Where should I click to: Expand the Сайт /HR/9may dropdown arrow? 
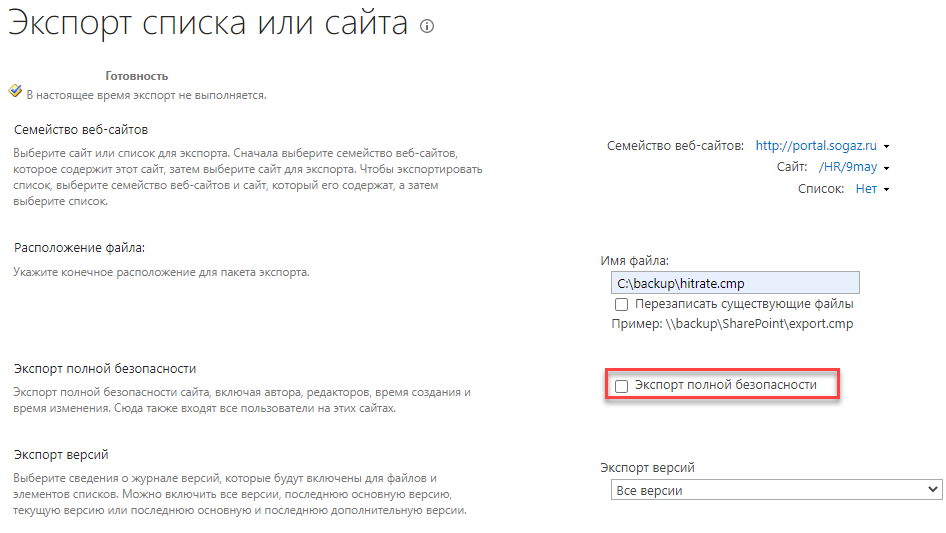886,168
